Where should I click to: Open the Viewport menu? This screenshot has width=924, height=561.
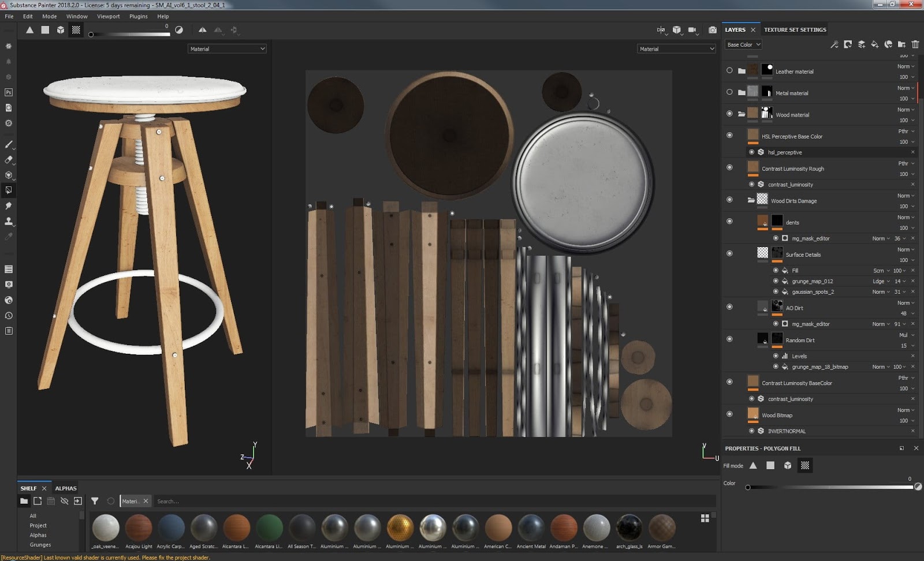coord(108,16)
